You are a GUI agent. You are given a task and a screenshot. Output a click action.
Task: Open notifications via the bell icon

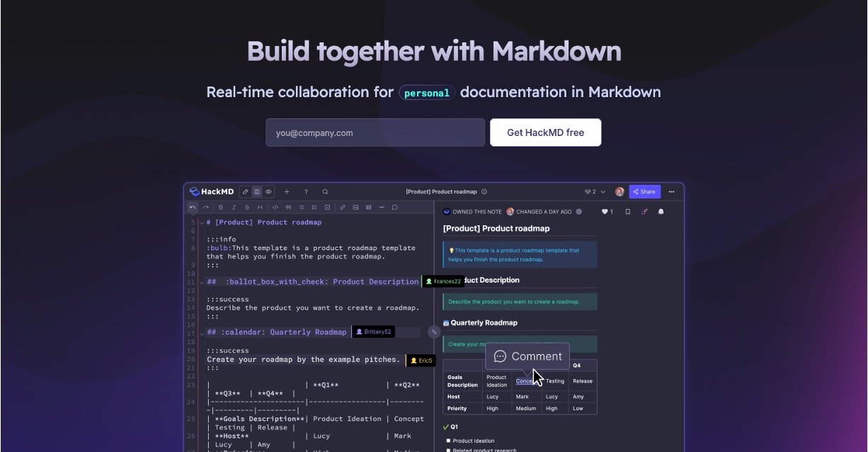click(x=661, y=211)
